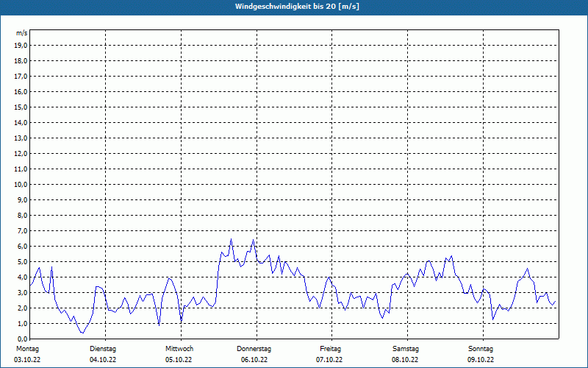Click the date '07.10.22'
The image size is (588, 368).
click(x=329, y=360)
